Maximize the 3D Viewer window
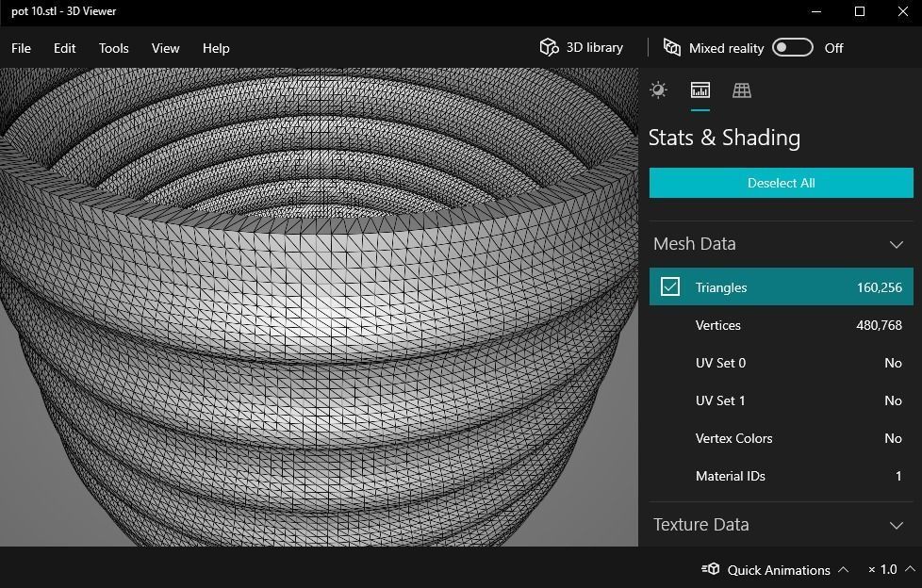The image size is (922, 588). pos(860,11)
